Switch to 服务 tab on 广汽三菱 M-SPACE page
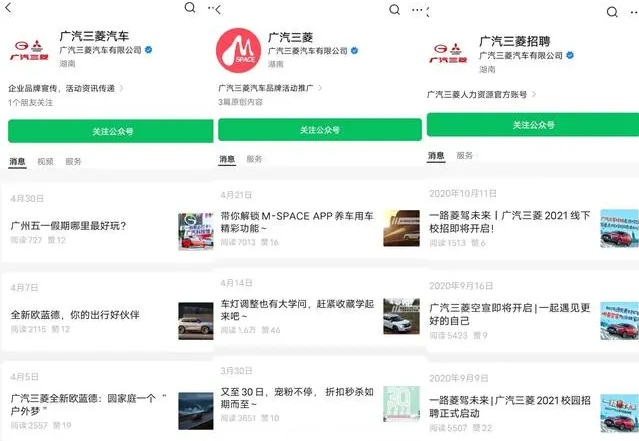 [254, 159]
